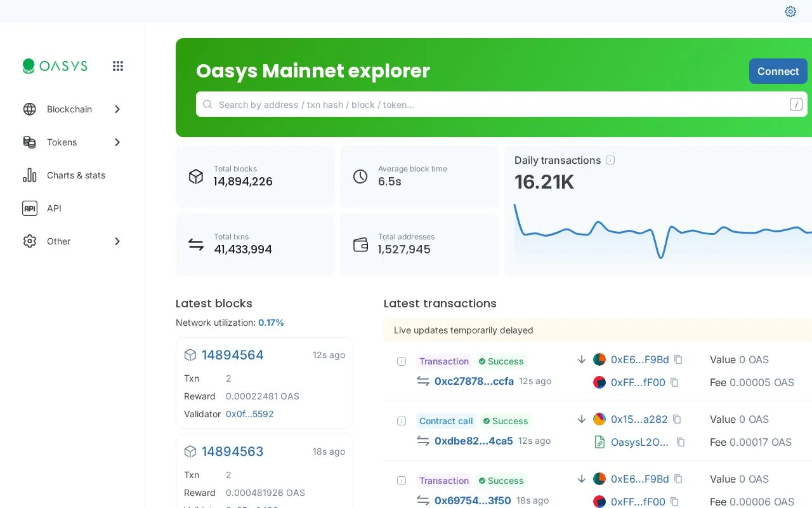Open transaction 0x69754...3f50
812x508 pixels.
(473, 500)
